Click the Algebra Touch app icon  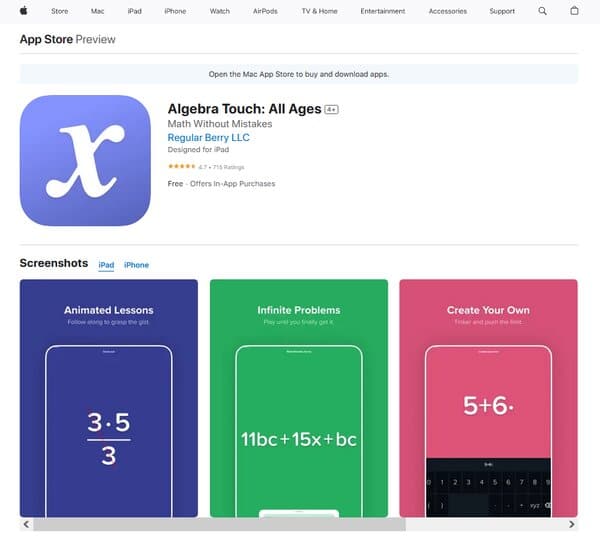coord(85,160)
